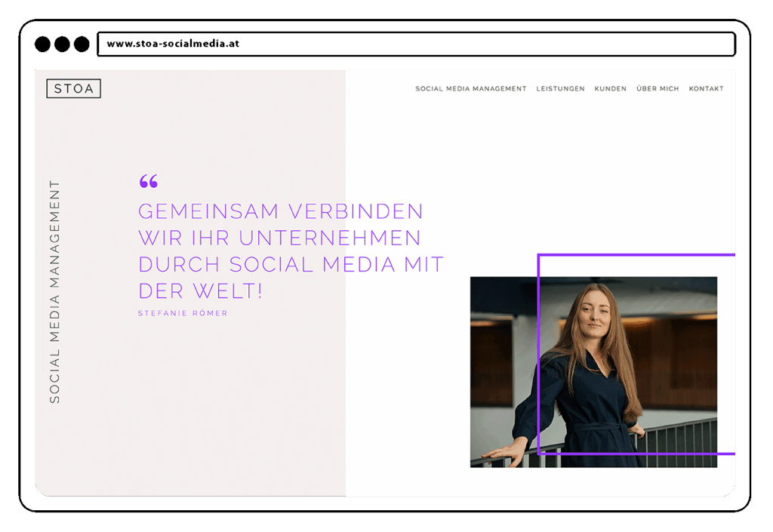Open the Kunden navigation link
Screen dimensions: 773x532
(x=610, y=89)
